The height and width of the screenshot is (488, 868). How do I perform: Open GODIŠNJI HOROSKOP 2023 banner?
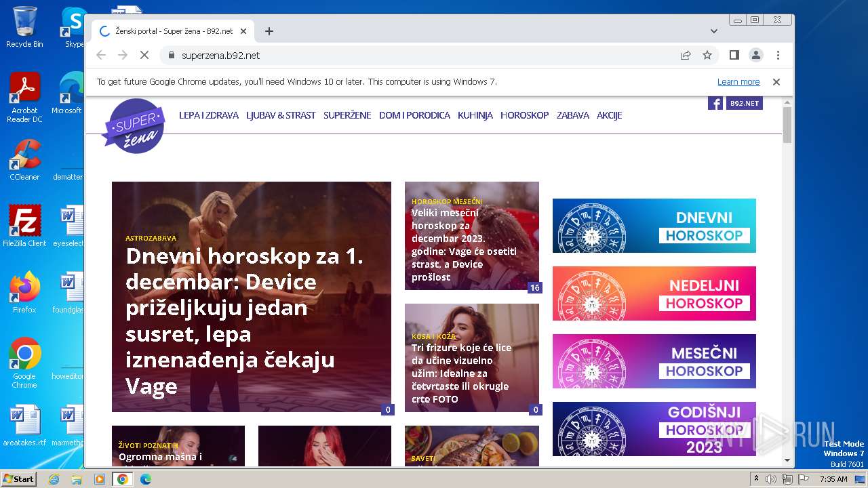pos(654,429)
